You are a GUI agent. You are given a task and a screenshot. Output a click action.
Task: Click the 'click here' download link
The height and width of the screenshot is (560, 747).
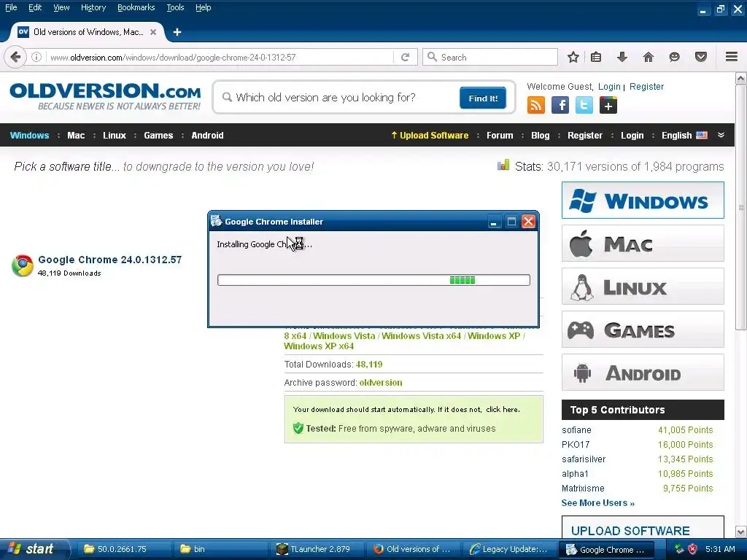point(503,410)
